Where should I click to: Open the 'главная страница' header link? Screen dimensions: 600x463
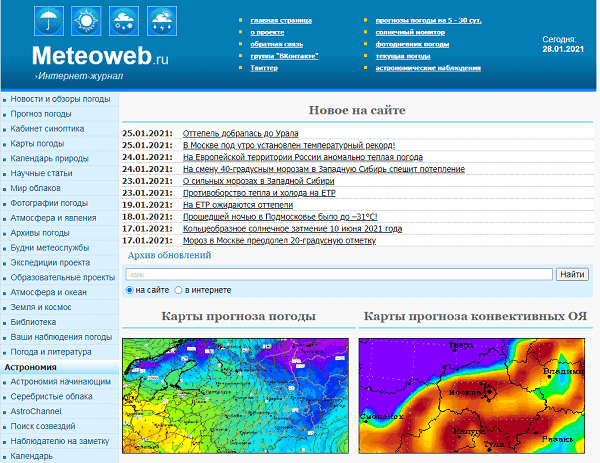coord(281,21)
